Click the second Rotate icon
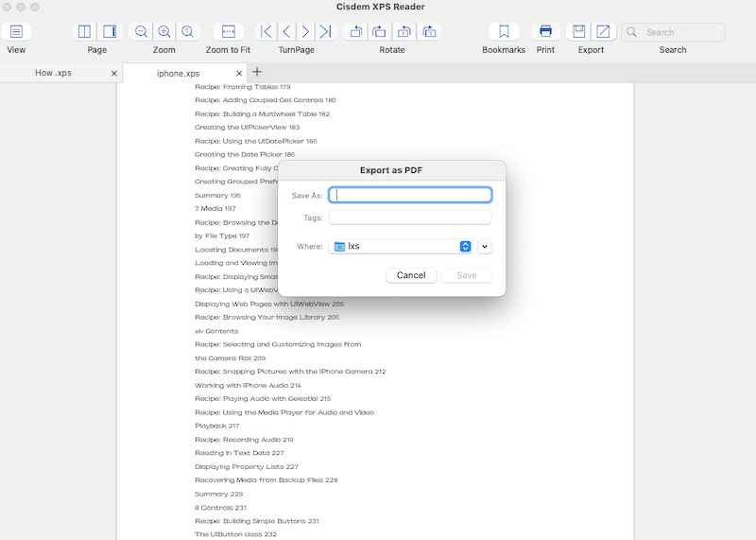Viewport: 756px width, 540px height. coord(380,32)
